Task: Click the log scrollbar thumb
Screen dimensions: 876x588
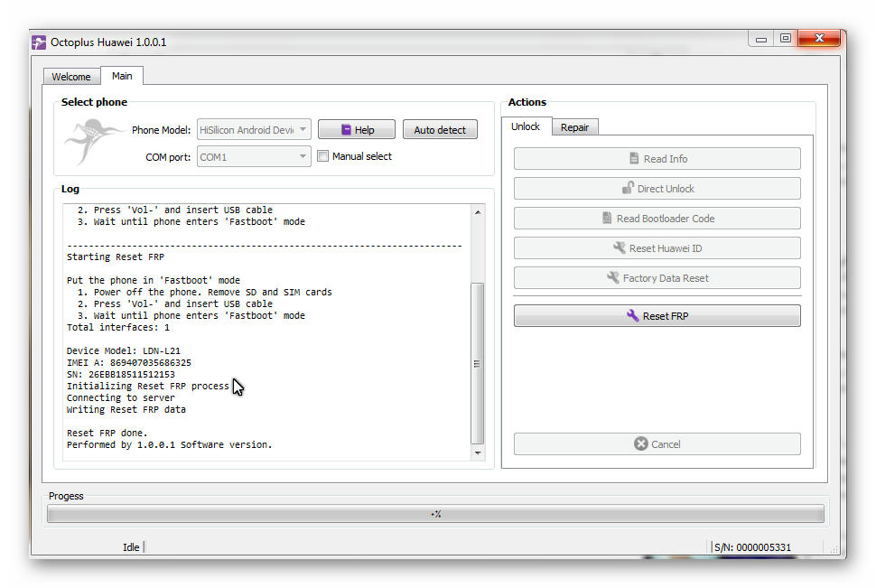Action: point(477,363)
